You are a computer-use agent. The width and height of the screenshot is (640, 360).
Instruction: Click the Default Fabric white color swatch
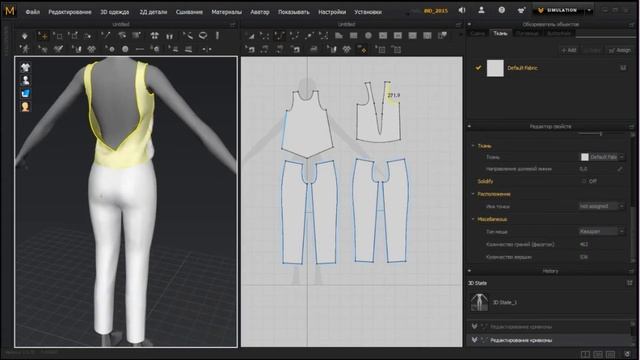point(495,68)
